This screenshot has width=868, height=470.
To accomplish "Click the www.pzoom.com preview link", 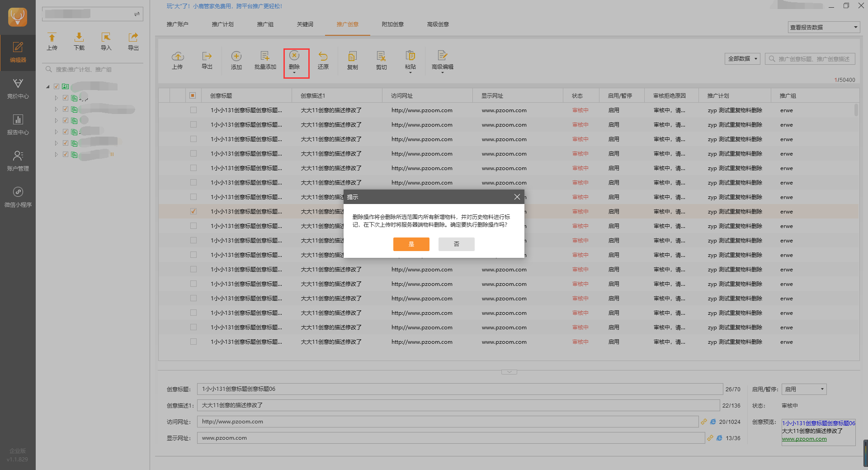I will (x=804, y=439).
